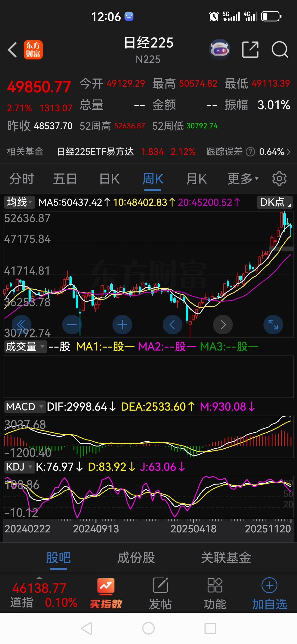The height and width of the screenshot is (644, 297).
Task: Expand chart to fullscreen icon
Action: [x=273, y=325]
